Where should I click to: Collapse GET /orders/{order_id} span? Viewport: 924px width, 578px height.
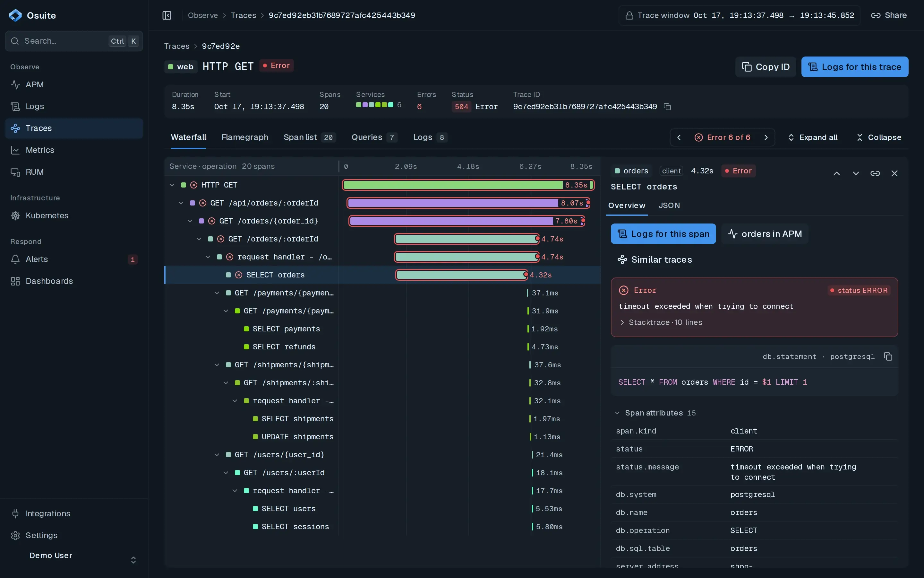coord(190,221)
